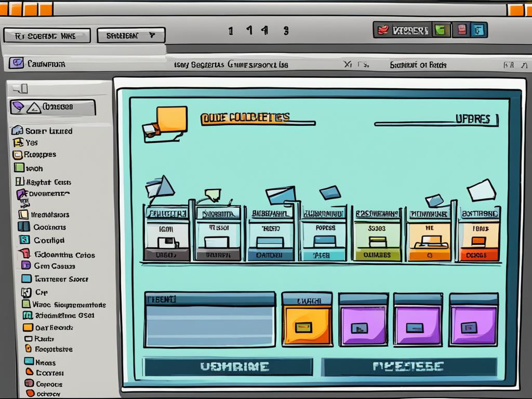
Task: Click the arrow icon at far right of second bar
Action: coord(524,65)
